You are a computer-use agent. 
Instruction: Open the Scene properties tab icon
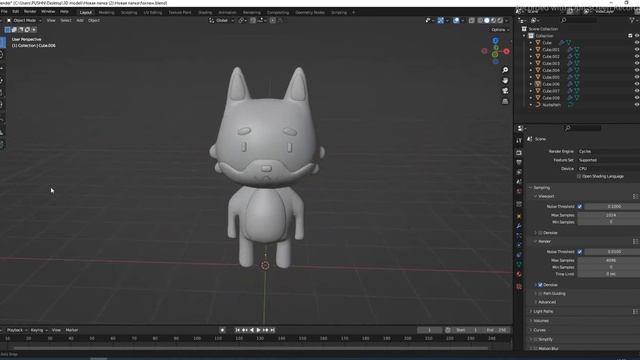[x=519, y=182]
